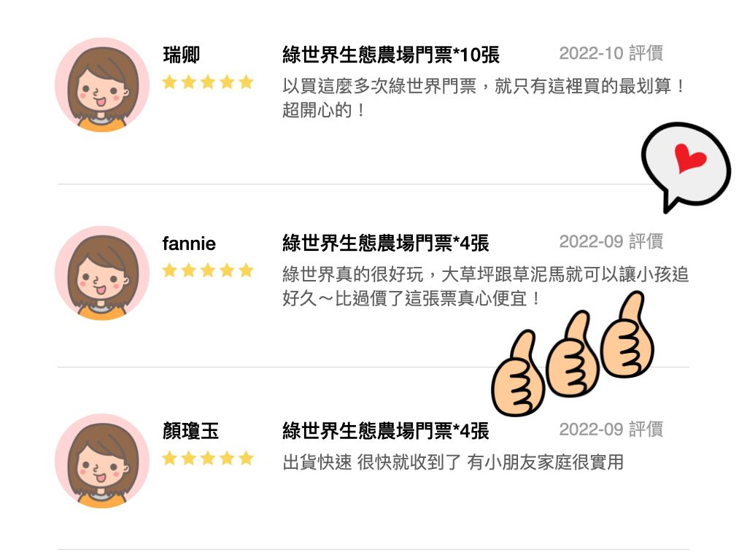Click 顏瓊玉's five-star rating
The width and height of the screenshot is (747, 560).
(x=208, y=458)
